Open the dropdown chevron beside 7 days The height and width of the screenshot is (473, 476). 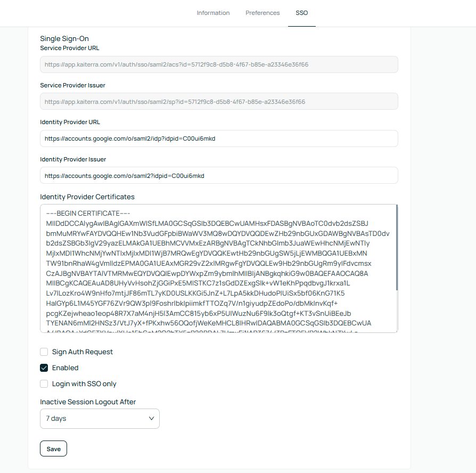[x=151, y=419]
